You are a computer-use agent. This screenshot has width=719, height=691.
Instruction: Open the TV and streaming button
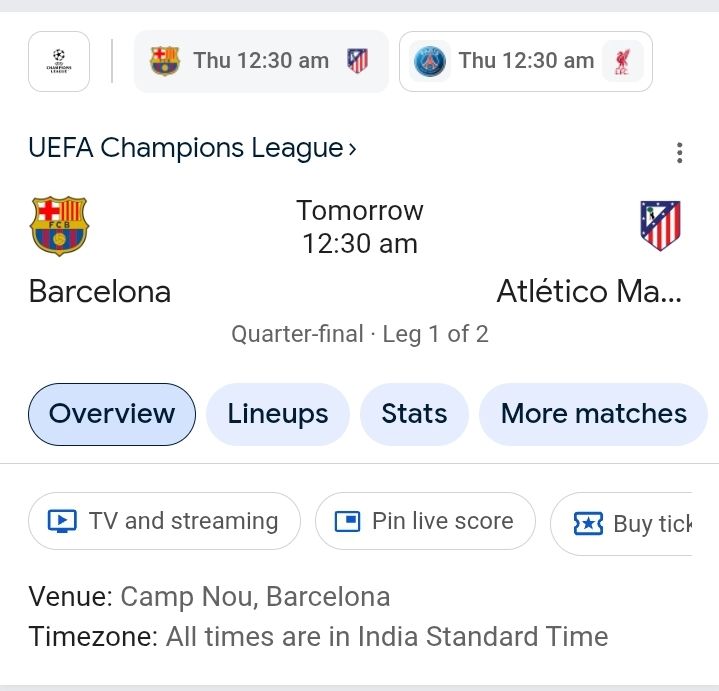coord(164,521)
